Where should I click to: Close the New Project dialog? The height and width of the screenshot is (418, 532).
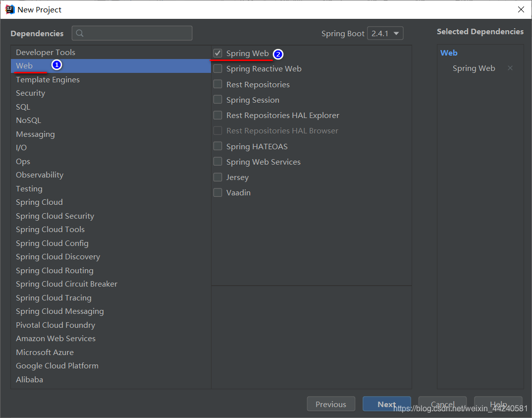(x=521, y=9)
